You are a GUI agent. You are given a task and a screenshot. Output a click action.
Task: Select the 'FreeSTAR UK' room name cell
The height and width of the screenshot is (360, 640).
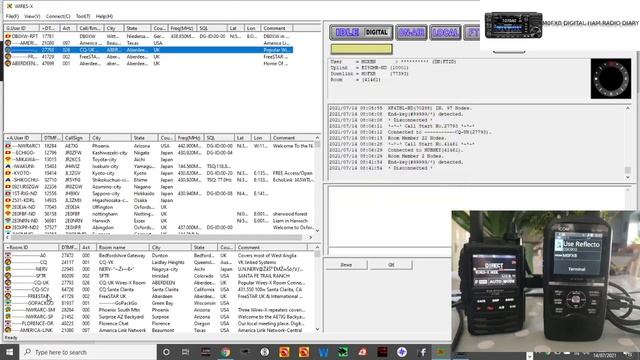click(x=112, y=296)
